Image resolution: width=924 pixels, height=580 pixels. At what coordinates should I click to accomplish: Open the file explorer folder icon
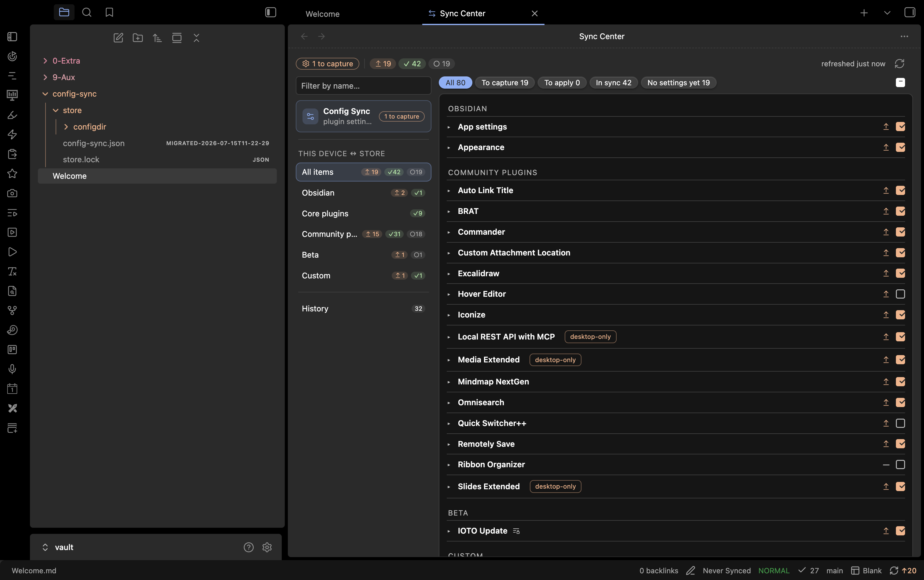[64, 12]
